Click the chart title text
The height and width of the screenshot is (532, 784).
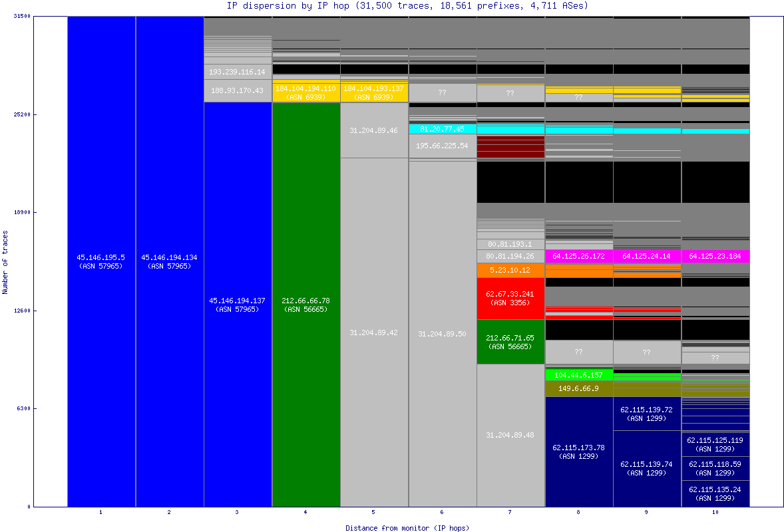tap(407, 5)
